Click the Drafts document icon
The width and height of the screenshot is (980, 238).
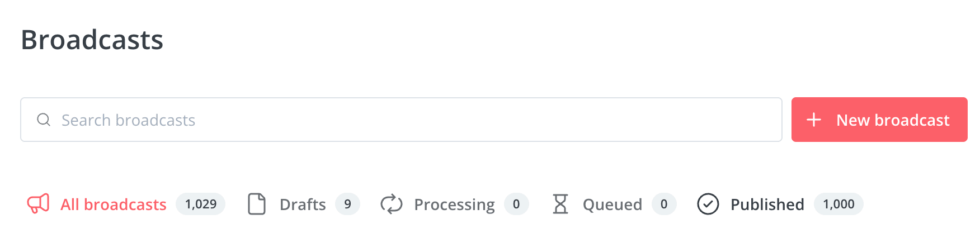tap(257, 204)
